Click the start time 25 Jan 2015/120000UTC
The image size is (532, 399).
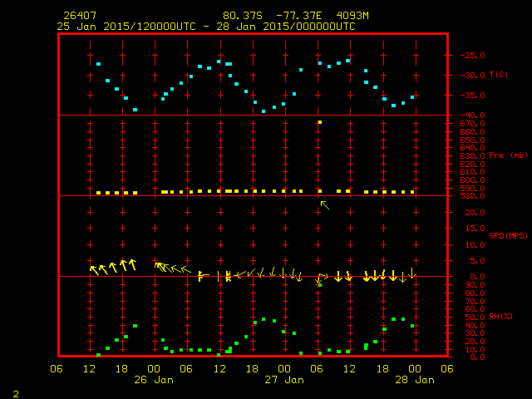click(x=126, y=26)
